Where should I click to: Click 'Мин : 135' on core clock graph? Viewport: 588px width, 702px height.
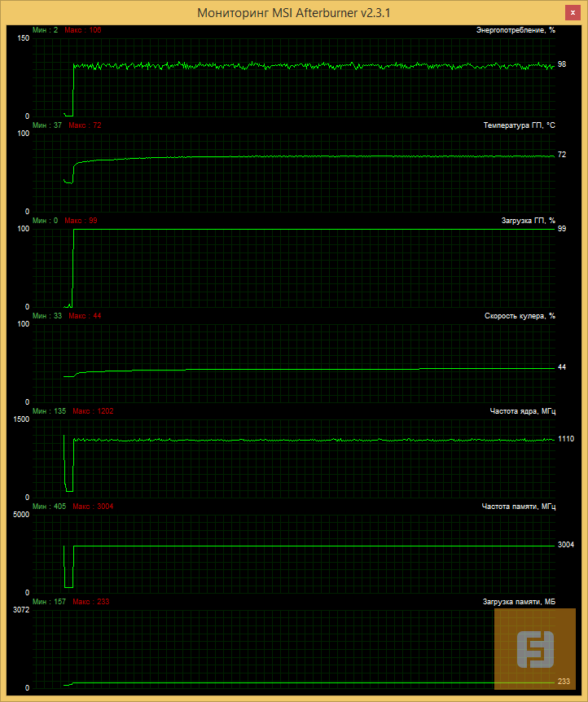(x=49, y=411)
